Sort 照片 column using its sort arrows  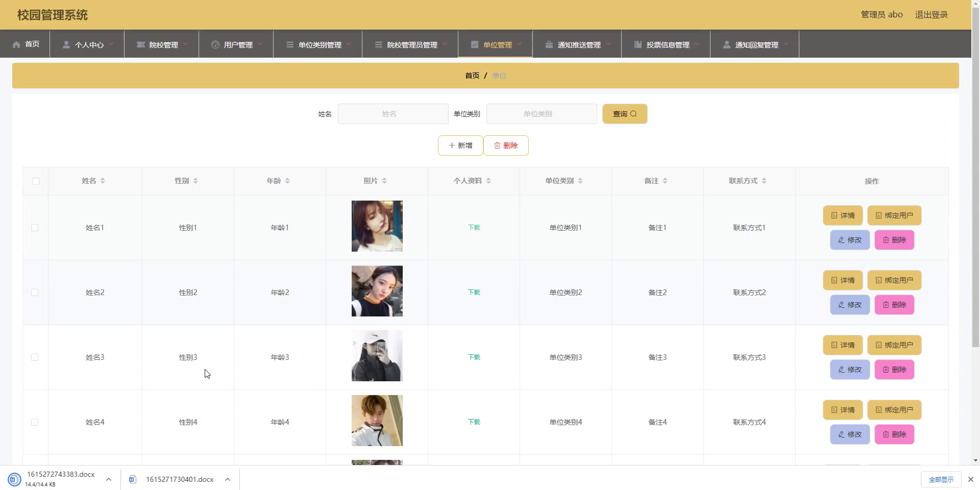(x=384, y=181)
